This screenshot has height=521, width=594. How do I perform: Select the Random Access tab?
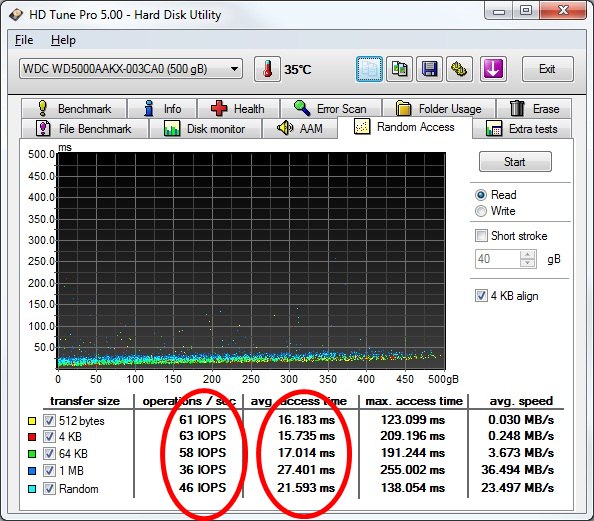(x=405, y=127)
